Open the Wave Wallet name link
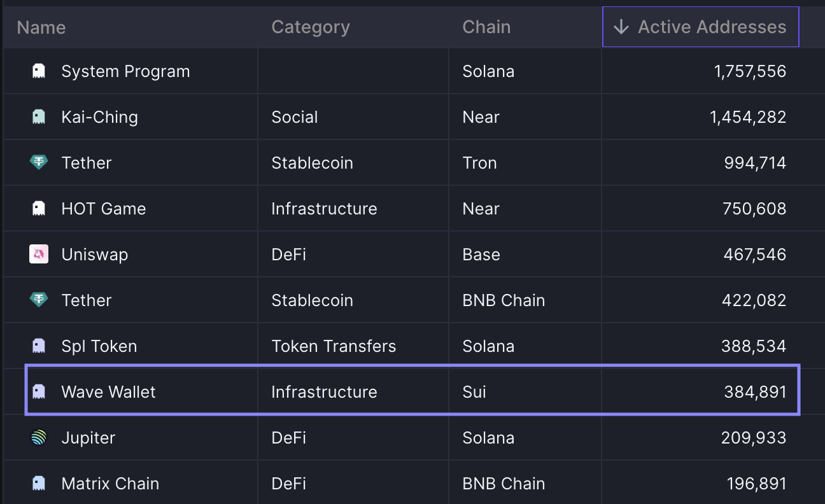 coord(108,392)
